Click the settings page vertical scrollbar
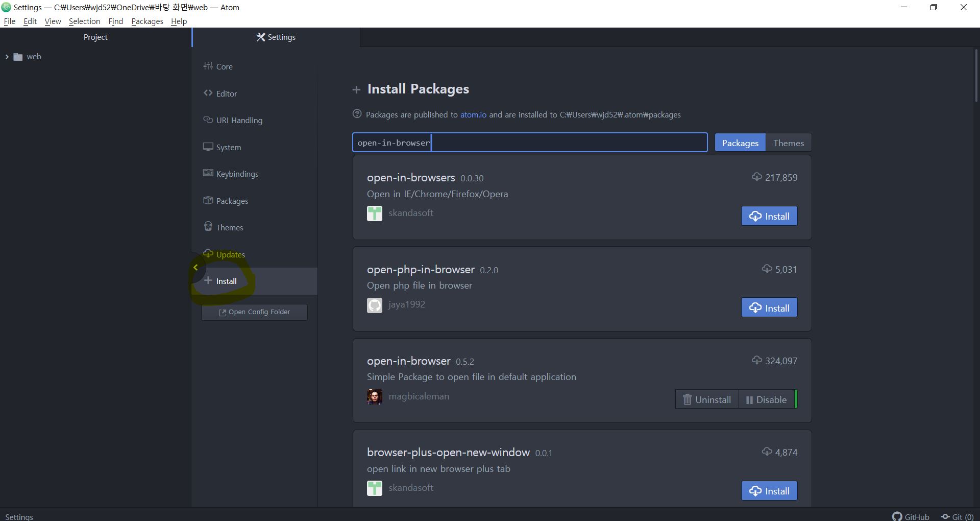Image resolution: width=980 pixels, height=521 pixels. tap(976, 76)
